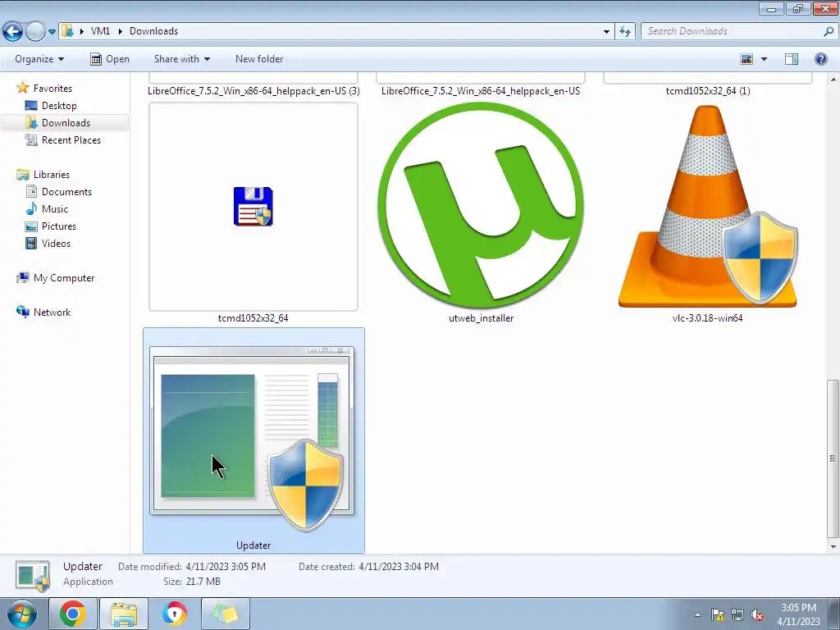Refresh the Downloads folder view
840x630 pixels.
tap(624, 32)
